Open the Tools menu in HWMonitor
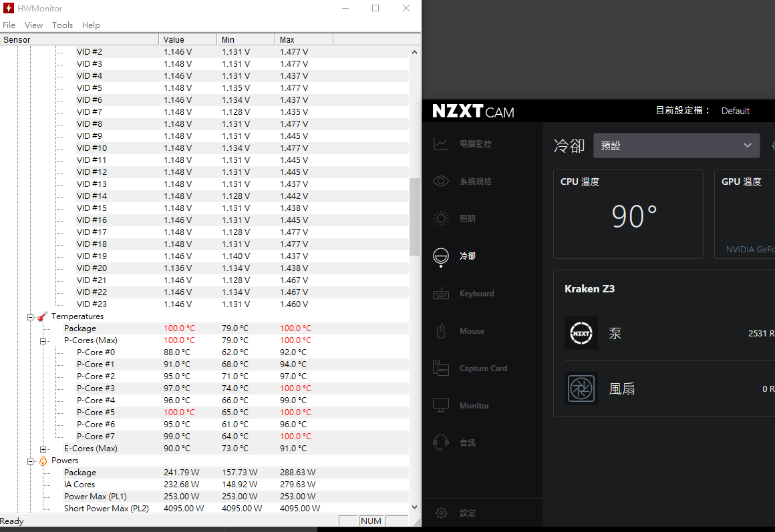The image size is (775, 532). pyautogui.click(x=62, y=25)
